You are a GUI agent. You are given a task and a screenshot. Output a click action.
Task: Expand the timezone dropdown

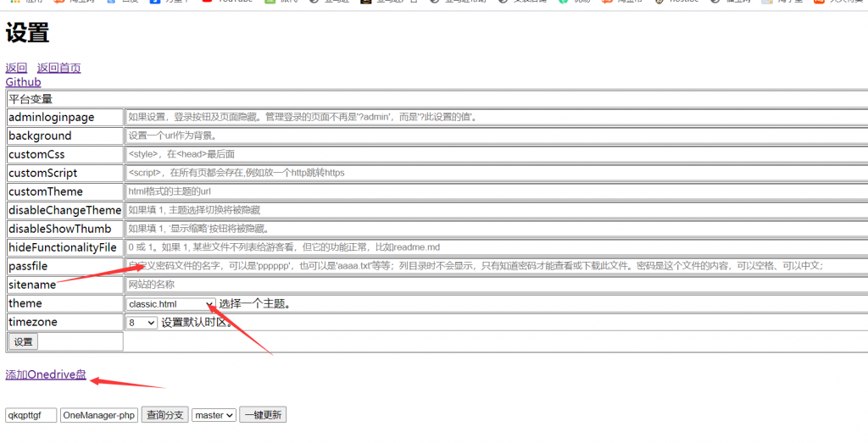tap(142, 323)
